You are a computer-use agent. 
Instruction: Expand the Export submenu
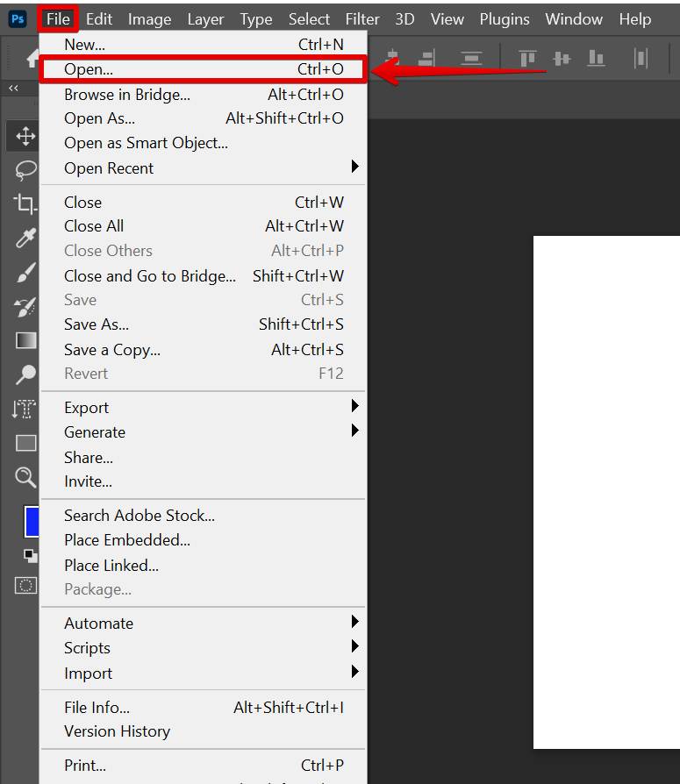pyautogui.click(x=354, y=406)
